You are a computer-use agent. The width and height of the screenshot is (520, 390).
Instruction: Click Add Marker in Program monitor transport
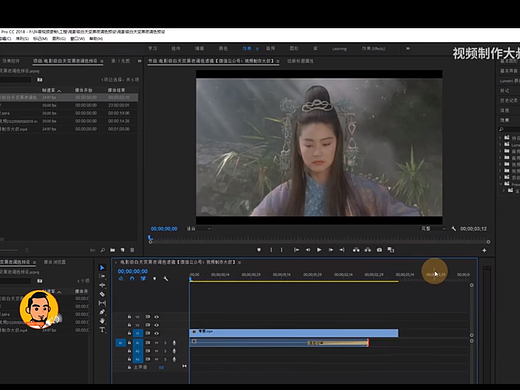pos(259,250)
